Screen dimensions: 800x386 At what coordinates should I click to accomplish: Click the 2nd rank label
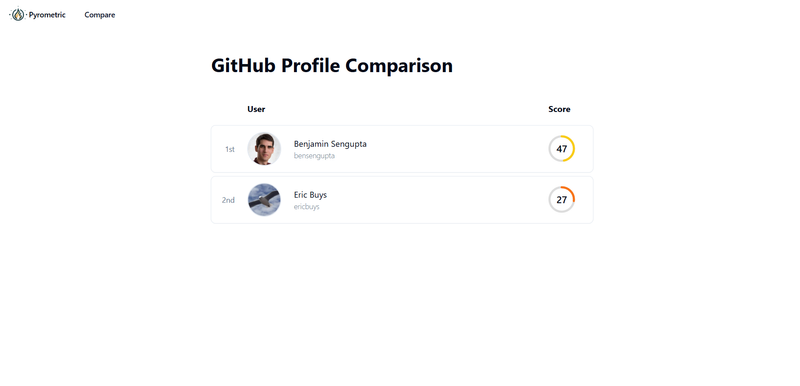228,200
